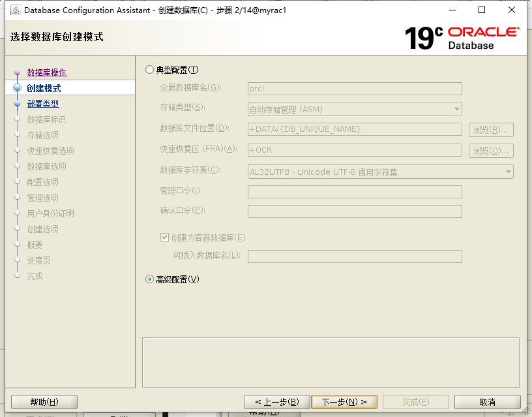Click the 完成 step in sidebar
This screenshot has height=417, width=532.
35,276
